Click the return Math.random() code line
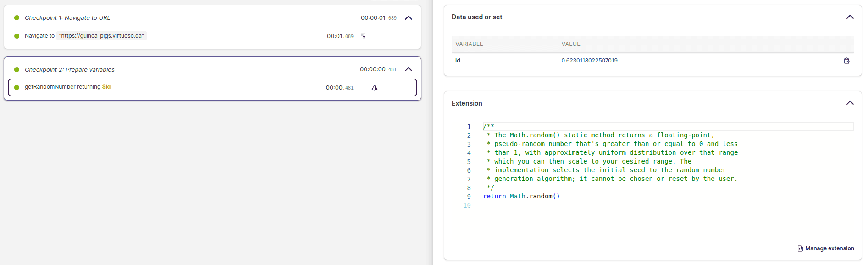This screenshot has height=265, width=868. point(521,196)
